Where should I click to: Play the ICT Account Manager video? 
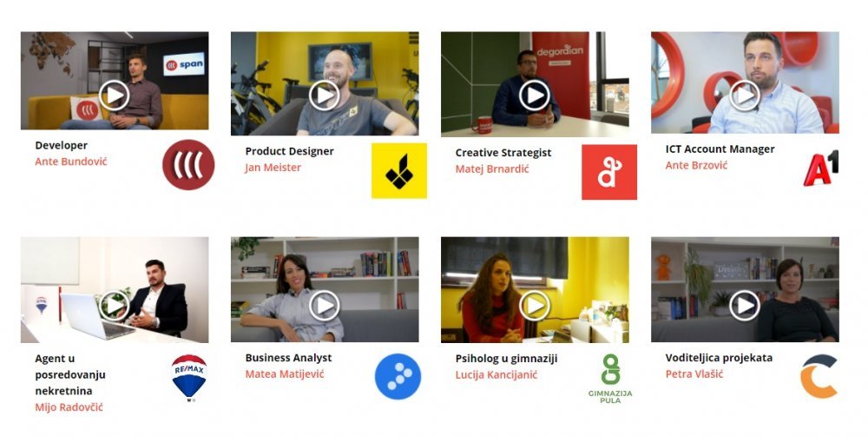pyautogui.click(x=745, y=96)
